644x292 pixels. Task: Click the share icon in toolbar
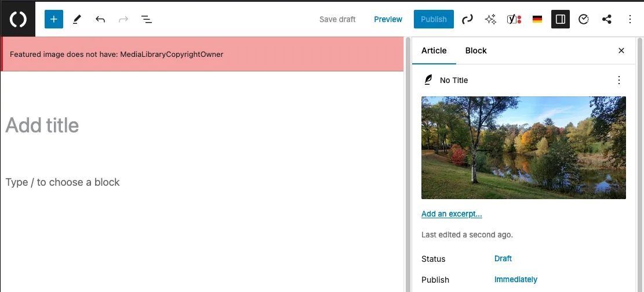607,19
